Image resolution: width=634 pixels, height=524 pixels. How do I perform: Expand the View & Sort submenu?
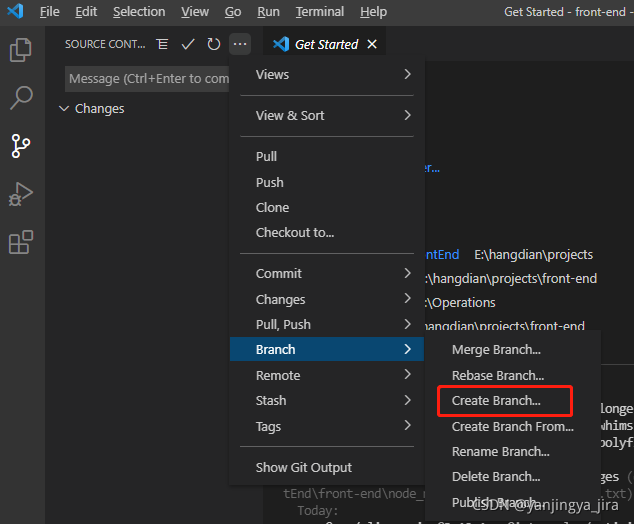327,116
